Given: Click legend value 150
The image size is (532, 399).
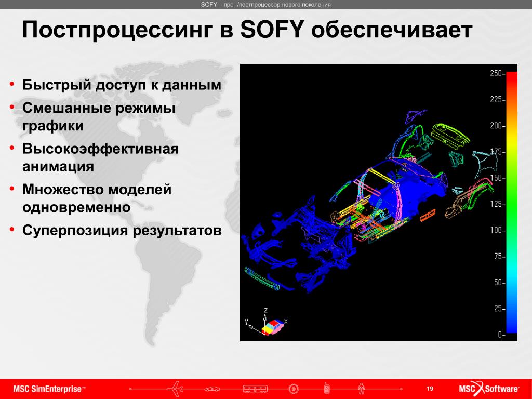Looking at the screenshot, I should [497, 178].
